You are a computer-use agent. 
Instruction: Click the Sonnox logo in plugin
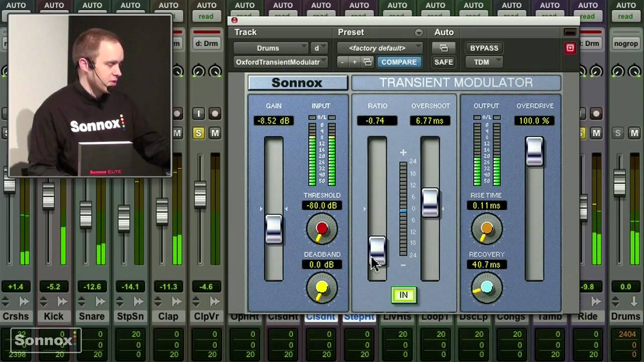[x=297, y=83]
